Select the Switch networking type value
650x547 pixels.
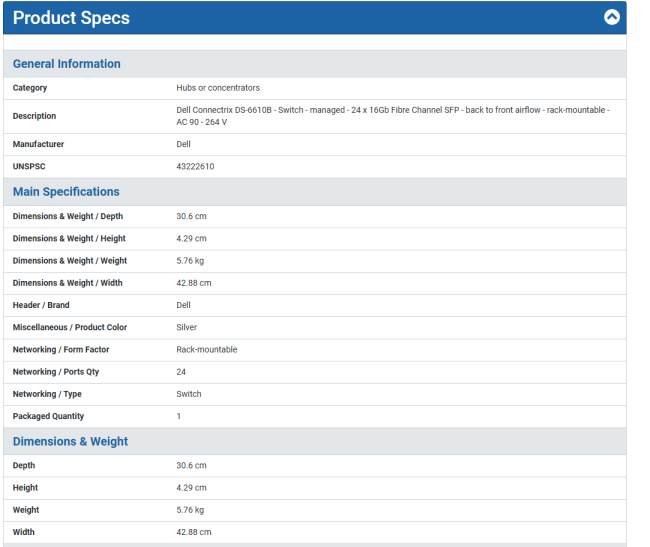pyautogui.click(x=189, y=394)
